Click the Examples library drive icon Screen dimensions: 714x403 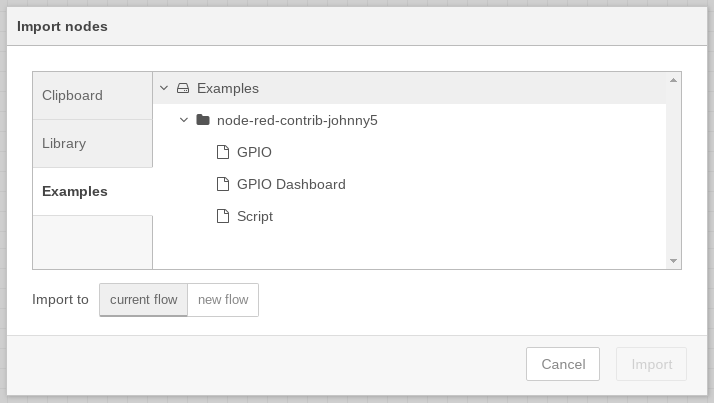(183, 88)
